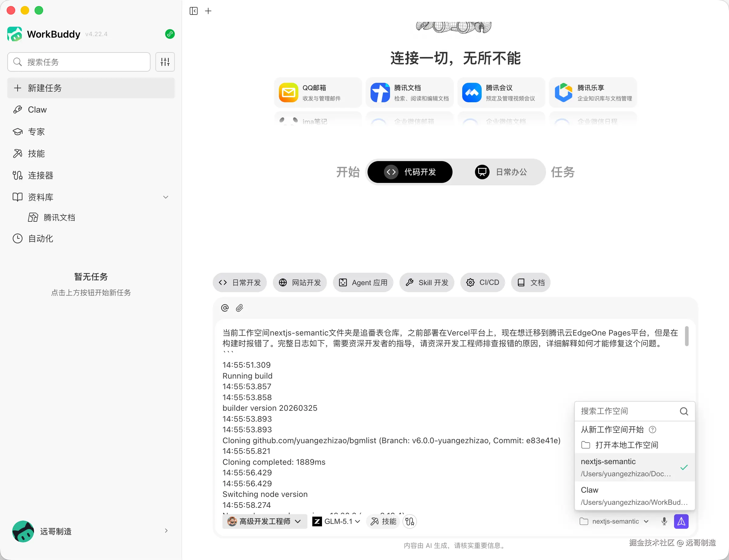729x560 pixels.
Task: Select the CI/CD chip
Action: (x=483, y=283)
